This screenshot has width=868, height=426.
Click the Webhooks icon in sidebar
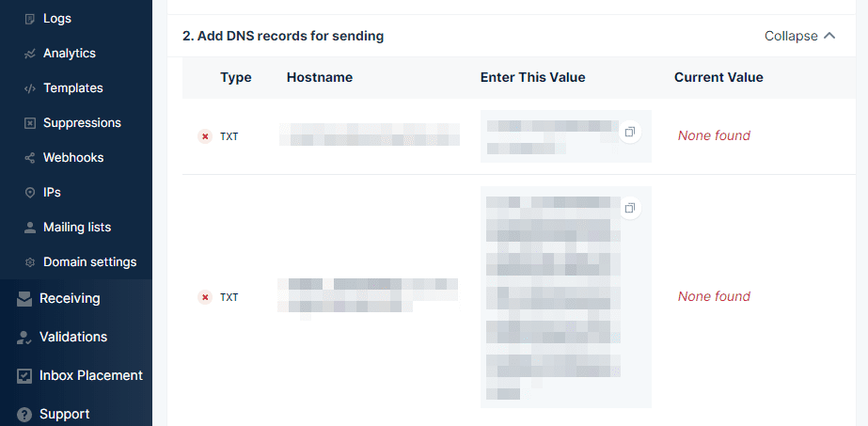pyautogui.click(x=30, y=158)
